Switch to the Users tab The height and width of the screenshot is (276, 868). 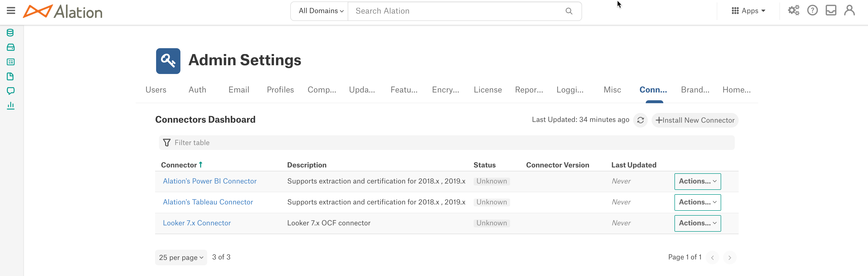coord(156,90)
